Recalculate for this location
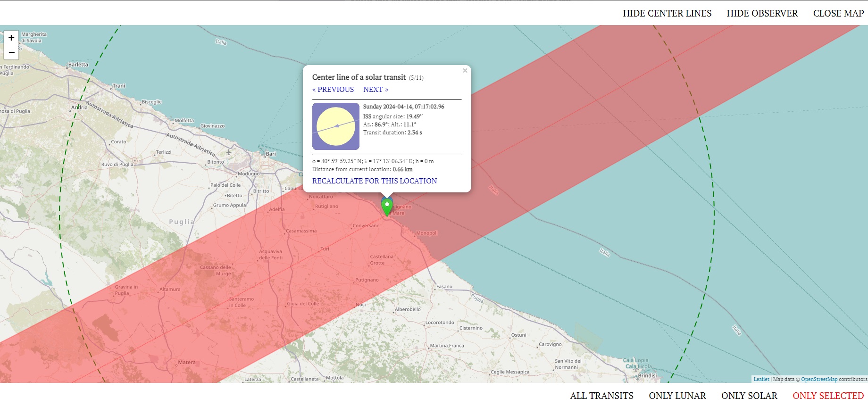 (374, 181)
